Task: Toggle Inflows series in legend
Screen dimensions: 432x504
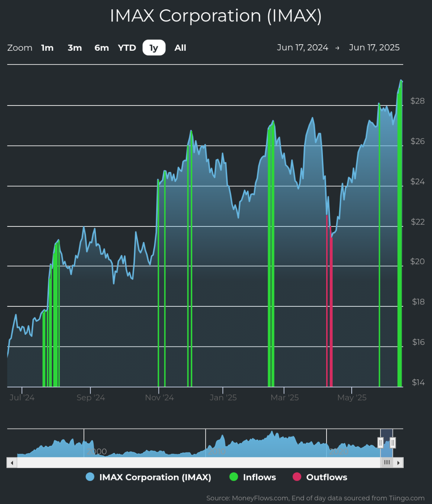Action: click(x=253, y=477)
